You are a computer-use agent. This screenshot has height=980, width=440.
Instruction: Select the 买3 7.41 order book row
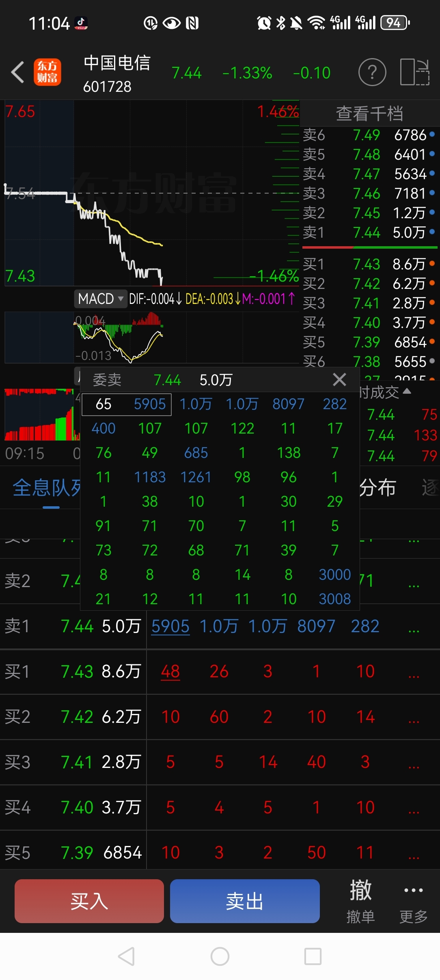(x=369, y=303)
